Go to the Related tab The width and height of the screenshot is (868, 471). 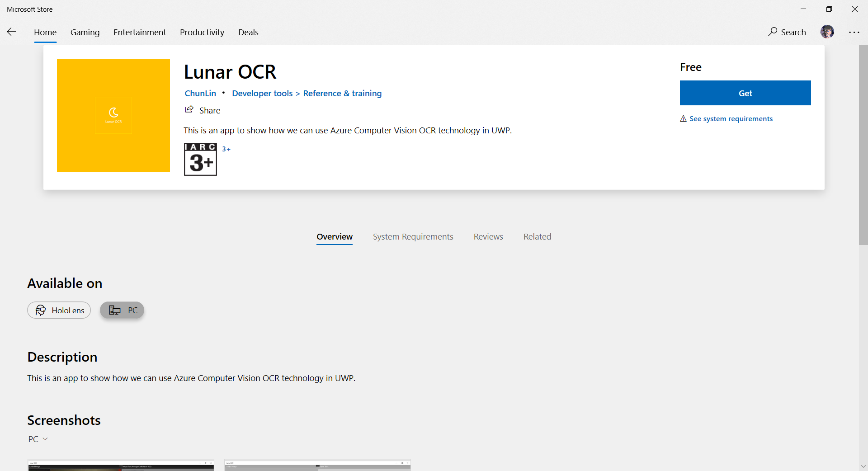click(537, 237)
